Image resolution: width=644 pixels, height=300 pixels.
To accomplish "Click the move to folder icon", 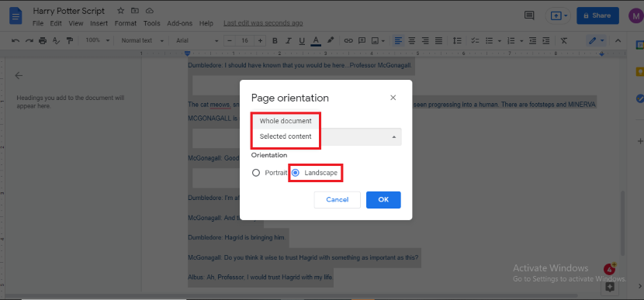I will pyautogui.click(x=135, y=11).
